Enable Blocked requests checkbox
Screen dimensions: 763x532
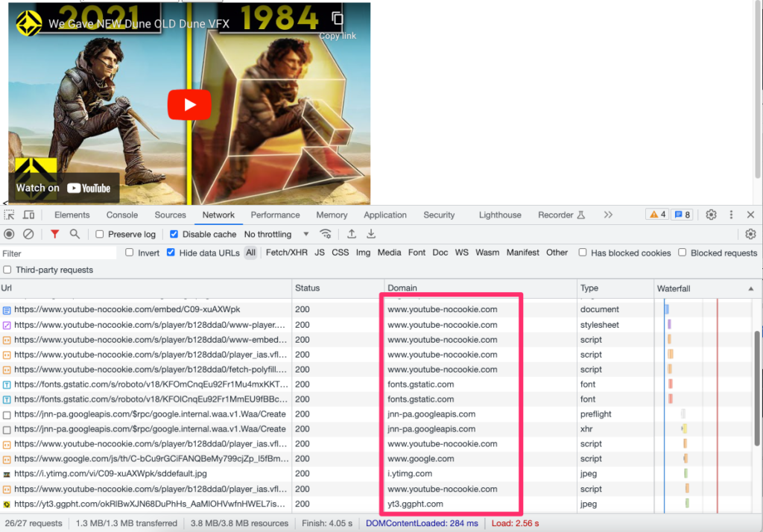[x=683, y=252]
